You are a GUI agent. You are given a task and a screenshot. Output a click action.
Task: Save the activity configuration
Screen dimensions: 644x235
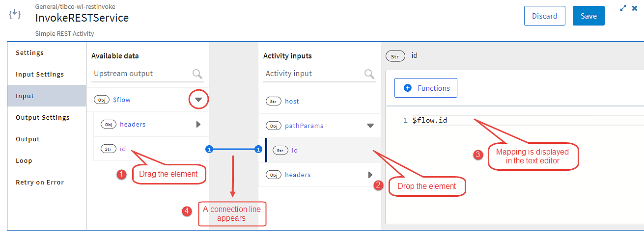pos(588,16)
